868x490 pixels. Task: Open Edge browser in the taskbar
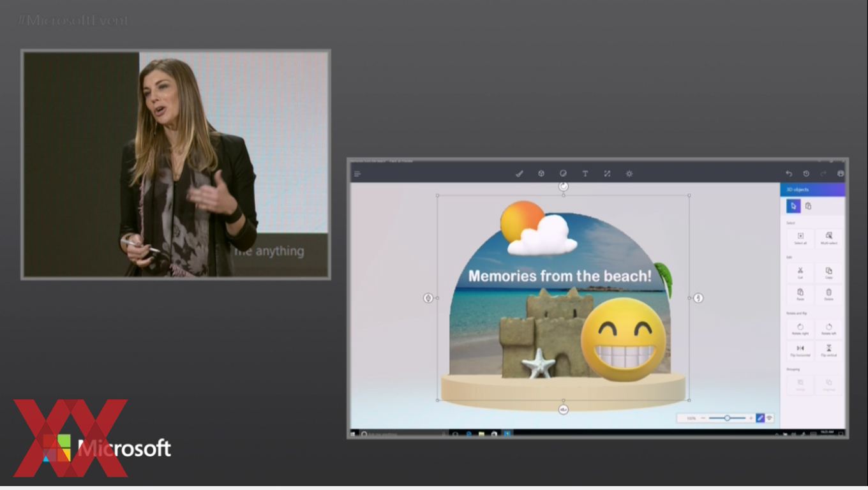click(468, 434)
